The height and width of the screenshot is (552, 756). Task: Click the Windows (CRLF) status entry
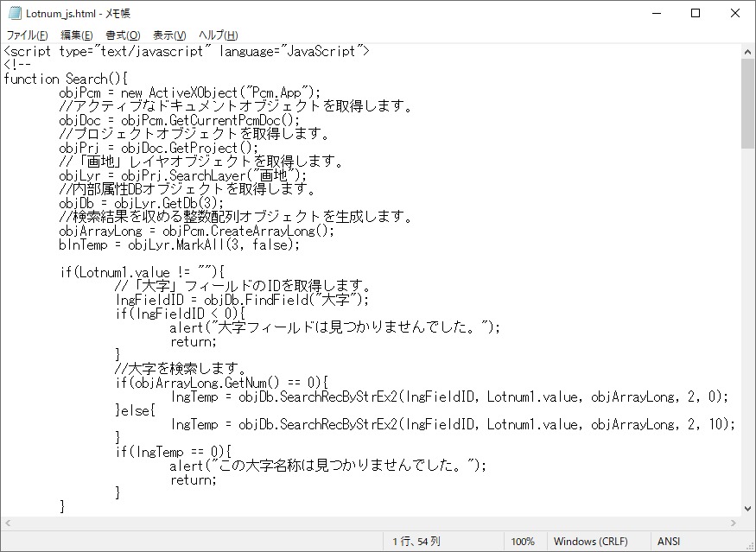tap(591, 542)
